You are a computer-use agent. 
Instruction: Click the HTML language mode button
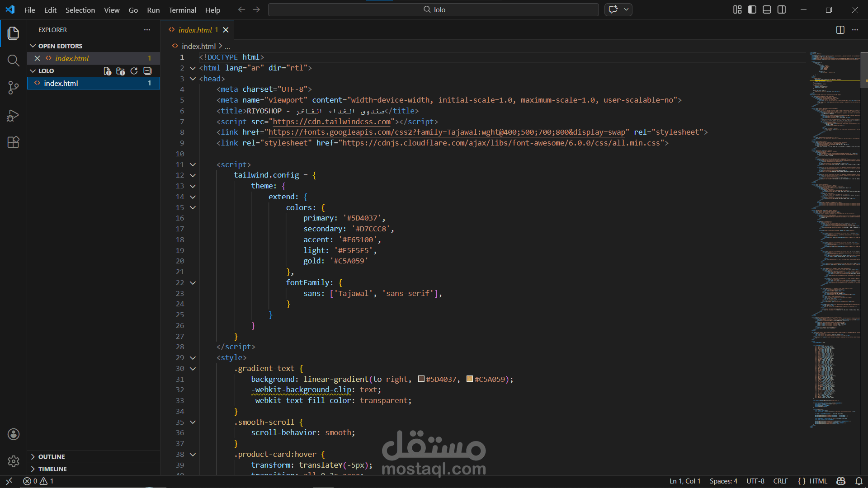tap(818, 481)
